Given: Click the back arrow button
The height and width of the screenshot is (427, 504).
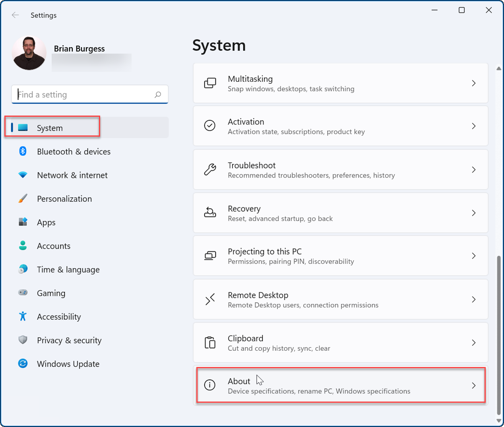Looking at the screenshot, I should [15, 15].
